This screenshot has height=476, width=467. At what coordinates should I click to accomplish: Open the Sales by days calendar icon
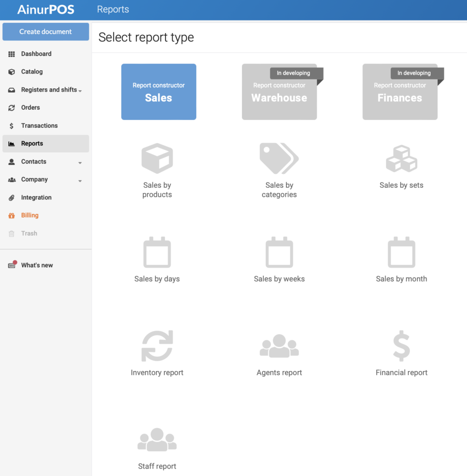coord(157,252)
